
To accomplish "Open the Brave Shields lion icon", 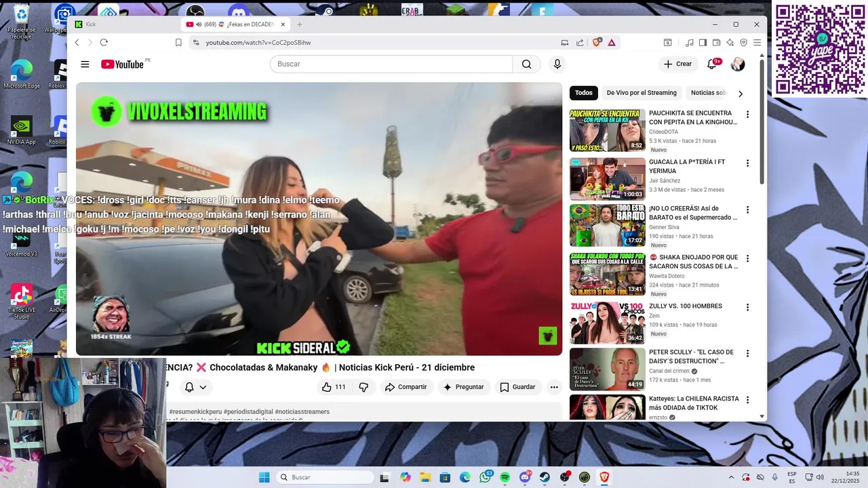I will coord(597,42).
